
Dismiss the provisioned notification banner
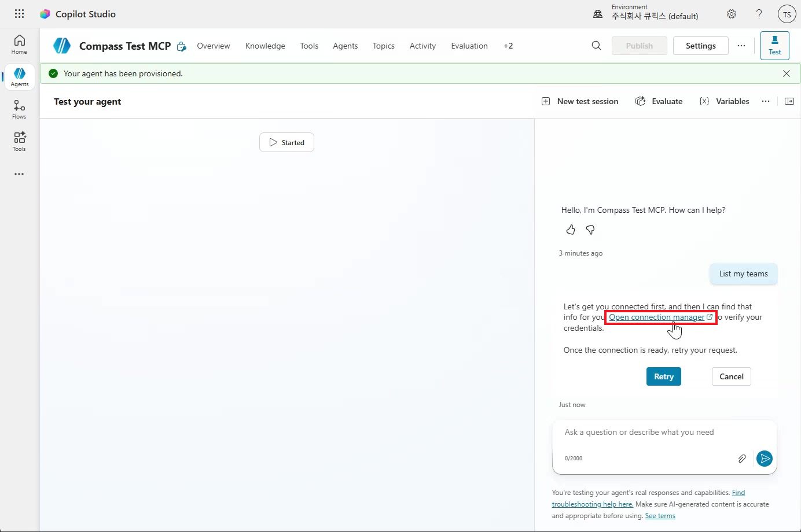[x=787, y=73]
